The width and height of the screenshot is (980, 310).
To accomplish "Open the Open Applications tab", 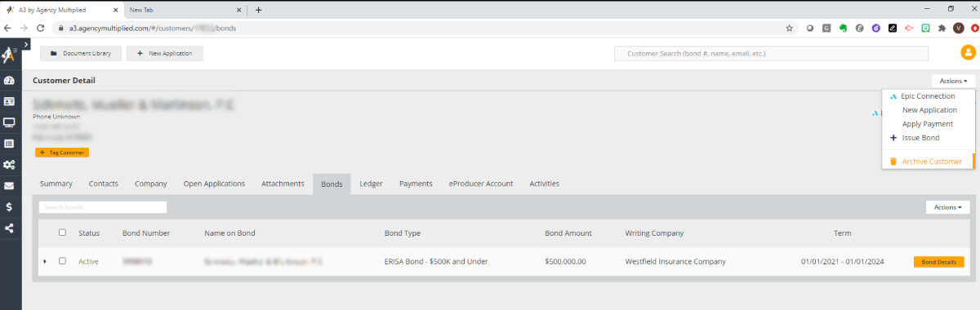I will (x=214, y=184).
